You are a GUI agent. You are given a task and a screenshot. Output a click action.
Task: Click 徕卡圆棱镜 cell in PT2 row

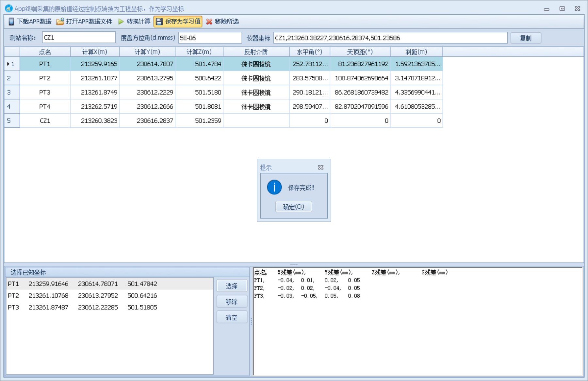coord(256,78)
